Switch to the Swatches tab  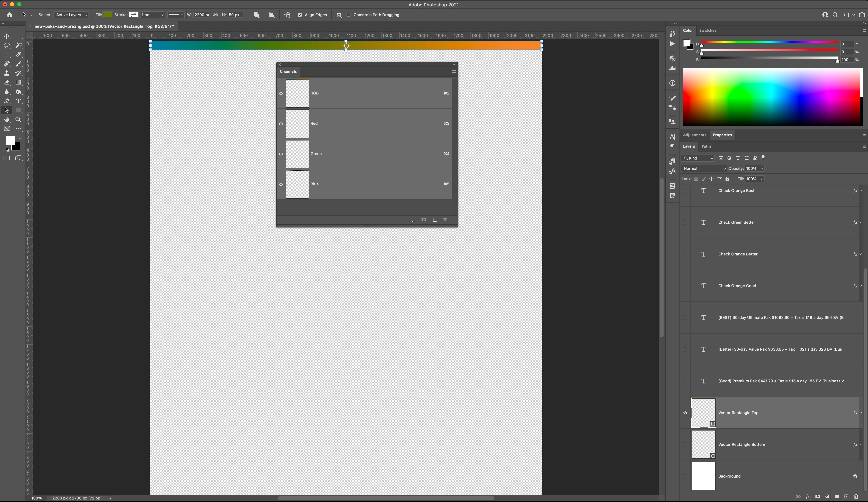pos(708,30)
